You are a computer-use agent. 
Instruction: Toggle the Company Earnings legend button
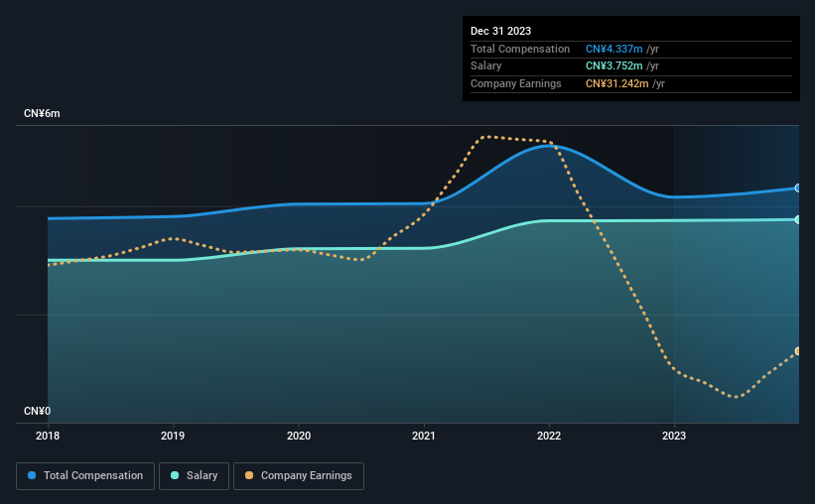299,476
